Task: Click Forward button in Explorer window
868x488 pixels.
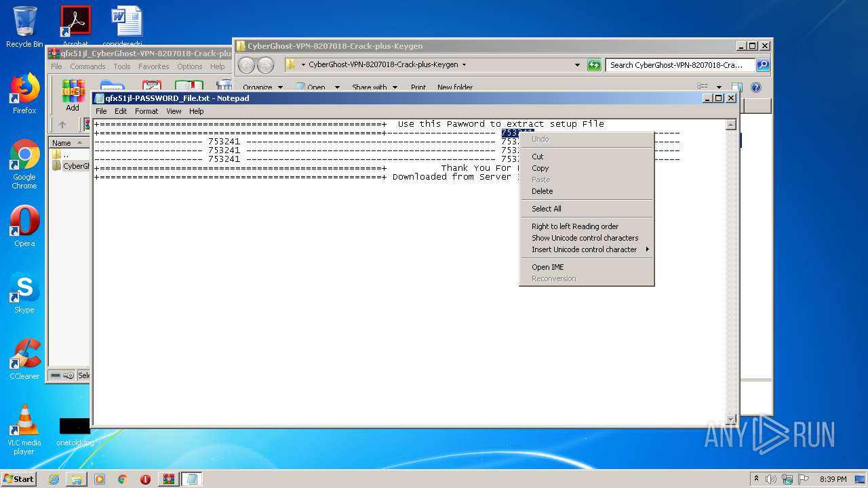Action: 266,65
